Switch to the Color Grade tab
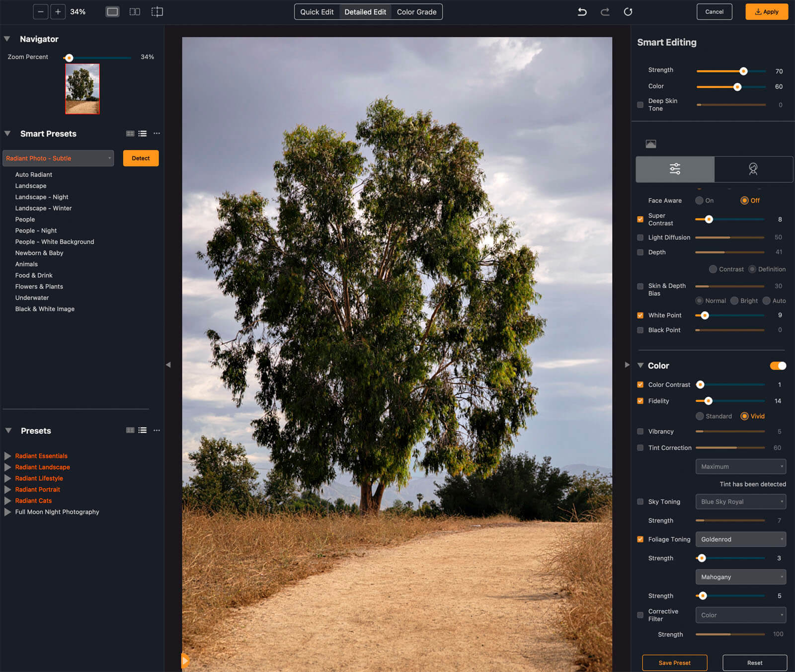795x672 pixels. pos(416,12)
